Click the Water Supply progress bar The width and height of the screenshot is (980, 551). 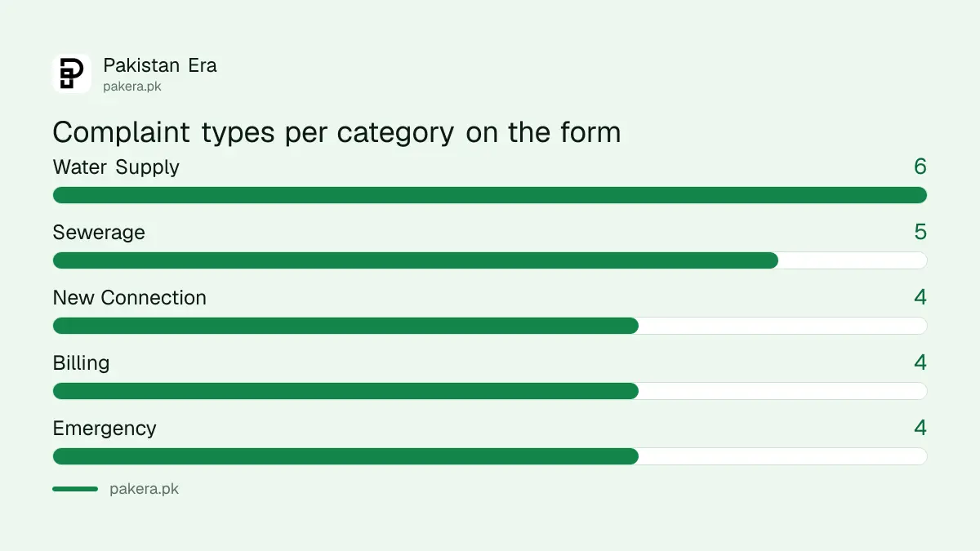[x=490, y=195]
